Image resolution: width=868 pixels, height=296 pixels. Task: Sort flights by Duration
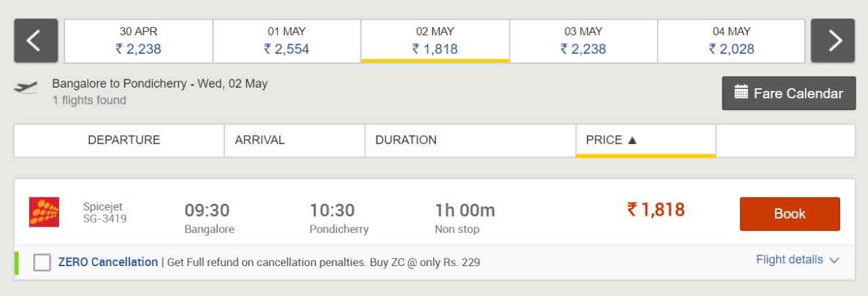pyautogui.click(x=406, y=140)
